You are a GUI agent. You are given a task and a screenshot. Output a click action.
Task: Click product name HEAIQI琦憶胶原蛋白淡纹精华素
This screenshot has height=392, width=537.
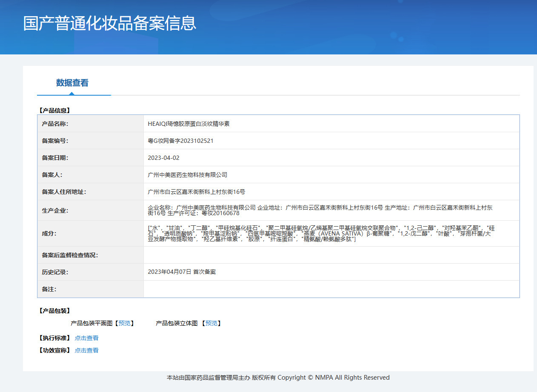tap(189, 124)
